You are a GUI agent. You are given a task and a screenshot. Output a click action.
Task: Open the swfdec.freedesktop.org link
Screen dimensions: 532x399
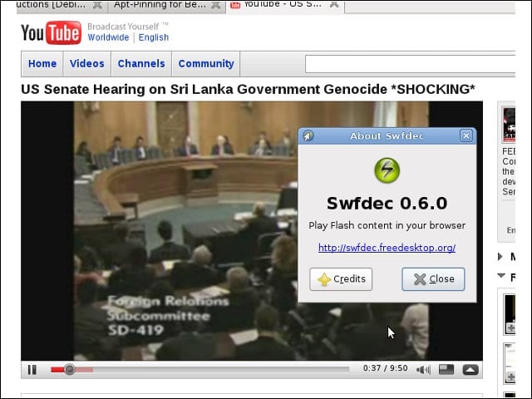pos(387,248)
